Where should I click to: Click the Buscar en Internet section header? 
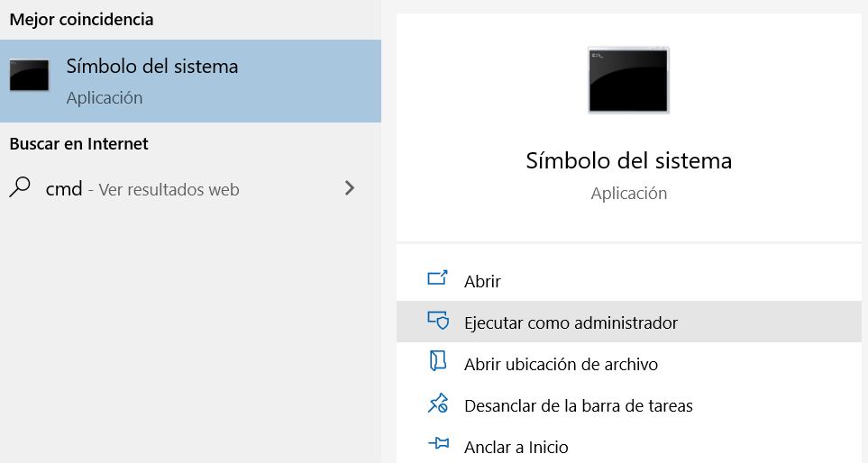pos(78,143)
